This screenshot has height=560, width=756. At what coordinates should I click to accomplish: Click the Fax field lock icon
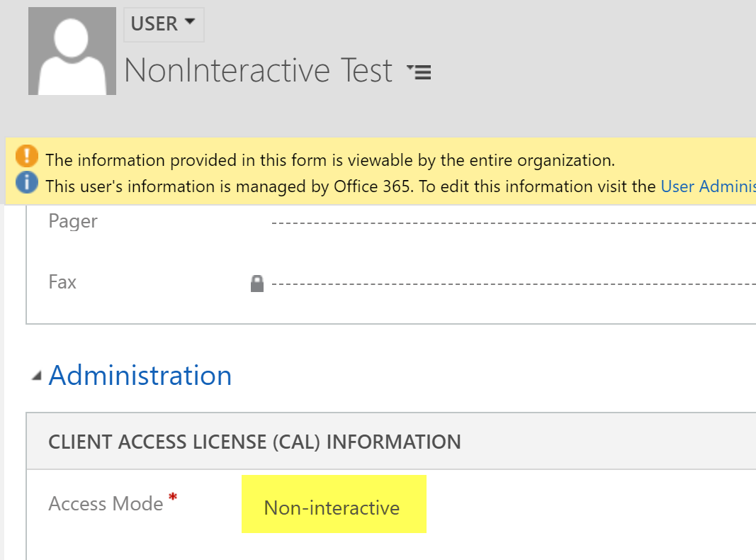click(x=257, y=284)
